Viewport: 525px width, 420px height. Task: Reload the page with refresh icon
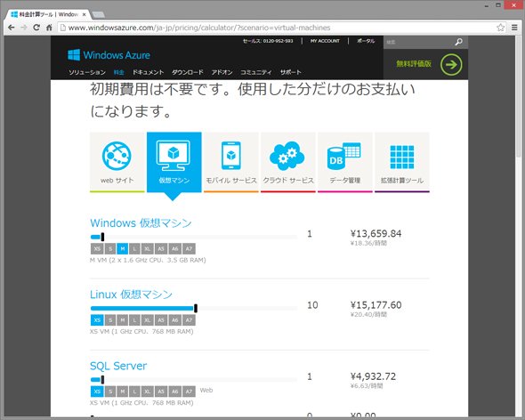[36, 28]
